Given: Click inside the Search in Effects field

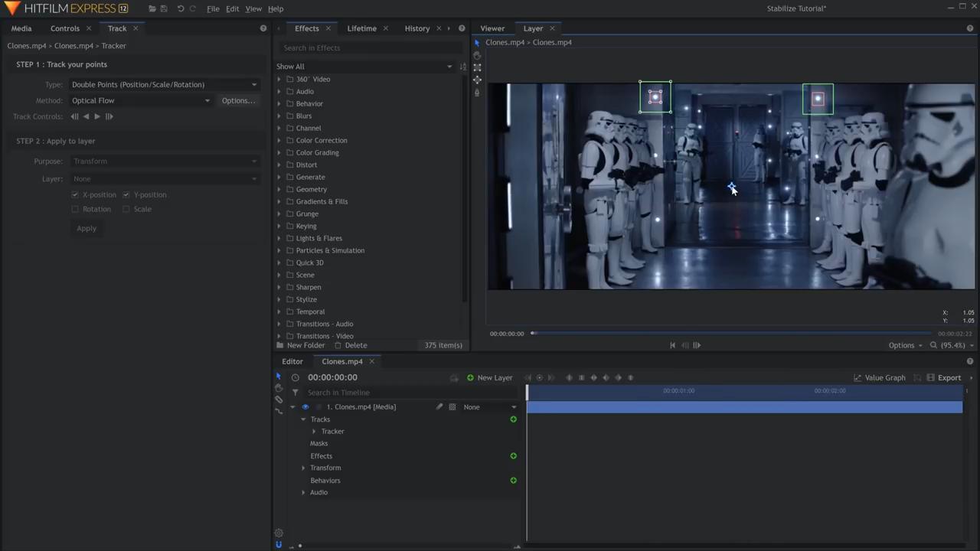Looking at the screenshot, I should tap(371, 47).
